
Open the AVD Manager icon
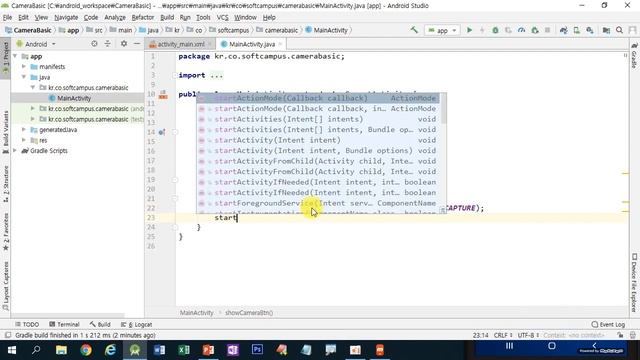click(577, 30)
